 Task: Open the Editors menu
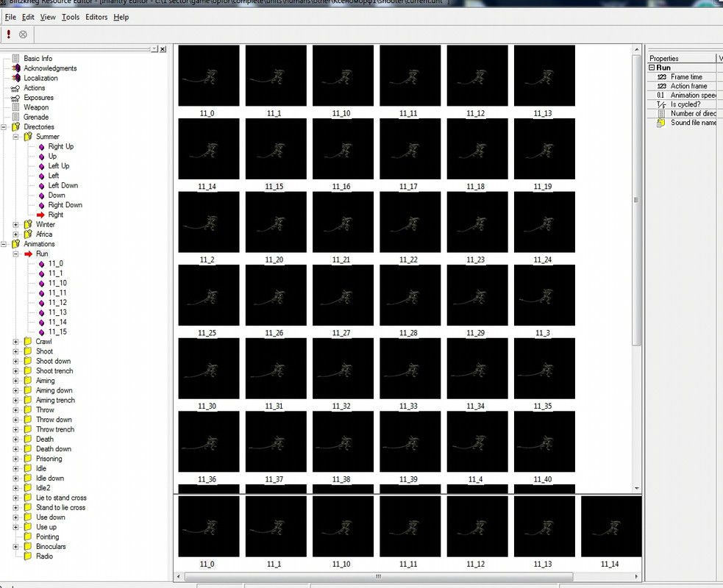(96, 17)
